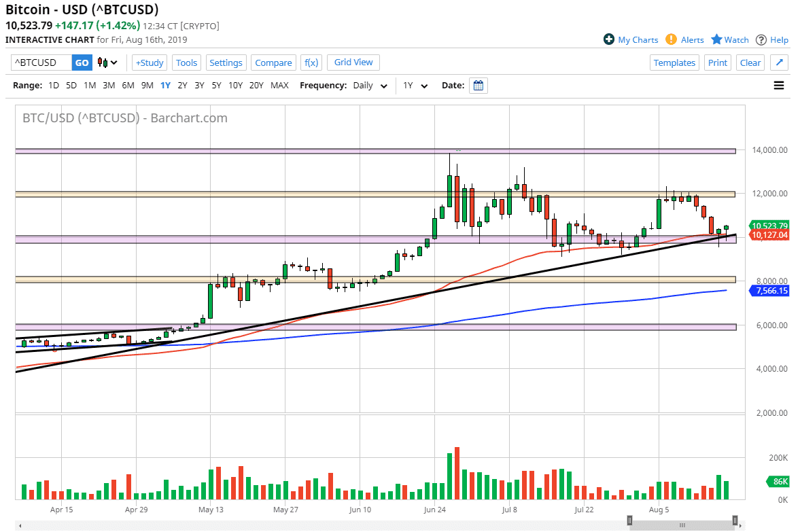
Task: Select the MAX range option
Action: click(279, 85)
